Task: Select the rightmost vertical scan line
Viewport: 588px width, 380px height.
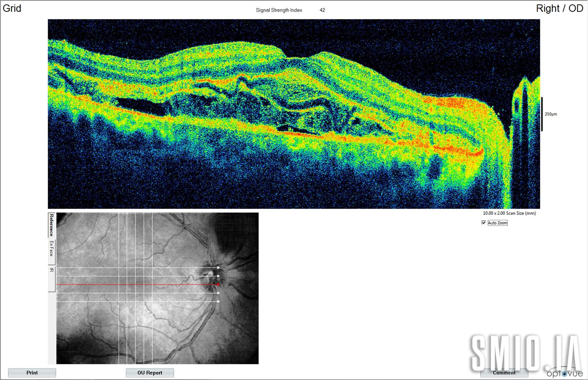Action: pyautogui.click(x=152, y=331)
